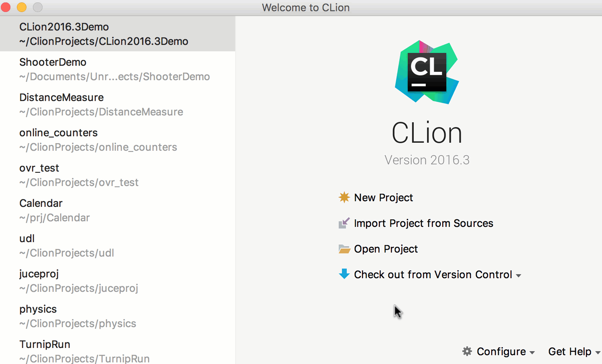Start a New Project

(x=383, y=197)
